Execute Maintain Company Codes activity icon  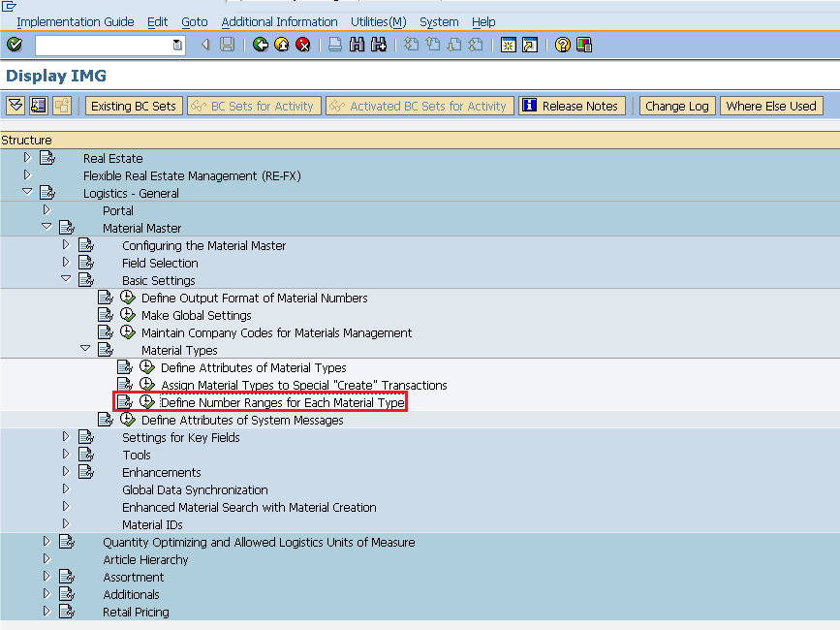(x=128, y=332)
